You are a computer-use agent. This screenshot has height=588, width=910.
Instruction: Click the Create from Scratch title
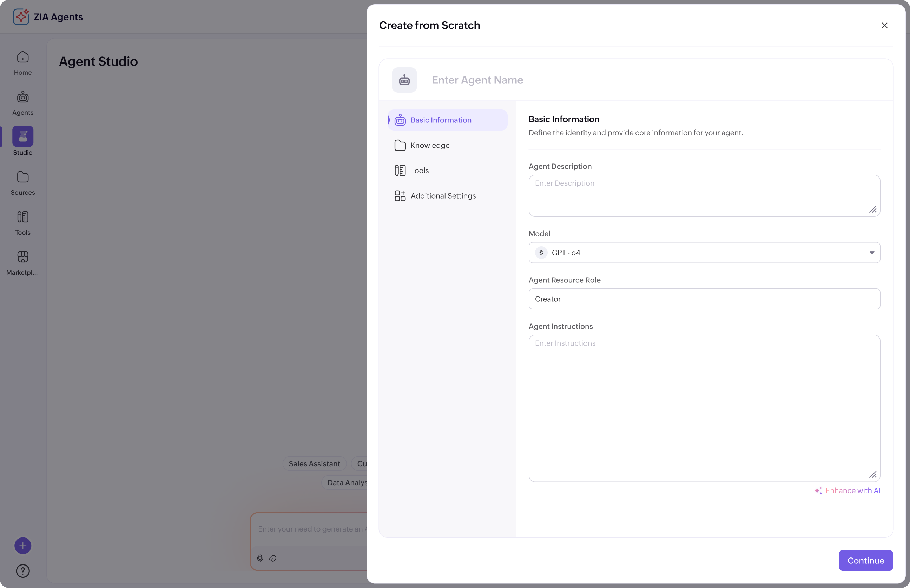pyautogui.click(x=429, y=25)
